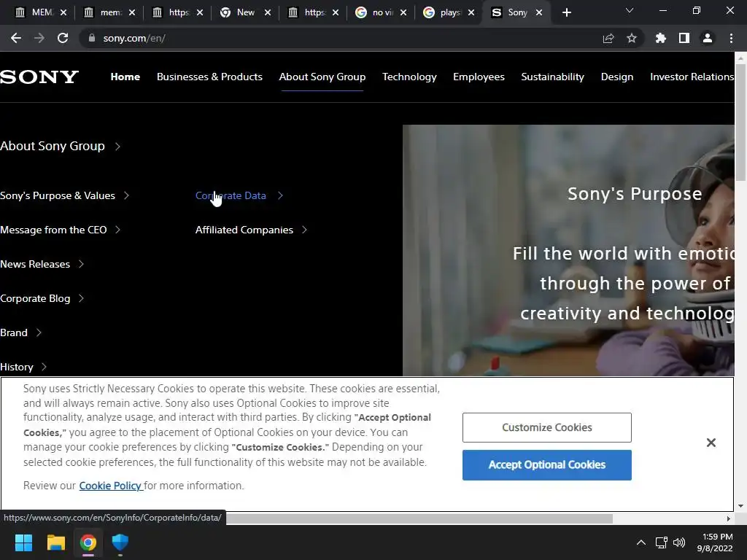Open the Windows Start menu
Viewport: 747px width, 560px height.
click(x=24, y=542)
